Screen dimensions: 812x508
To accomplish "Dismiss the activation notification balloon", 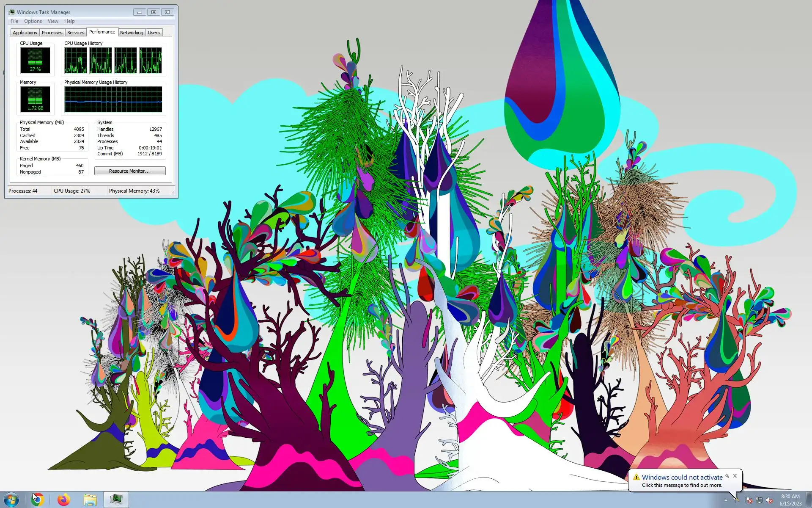I will coord(735,476).
